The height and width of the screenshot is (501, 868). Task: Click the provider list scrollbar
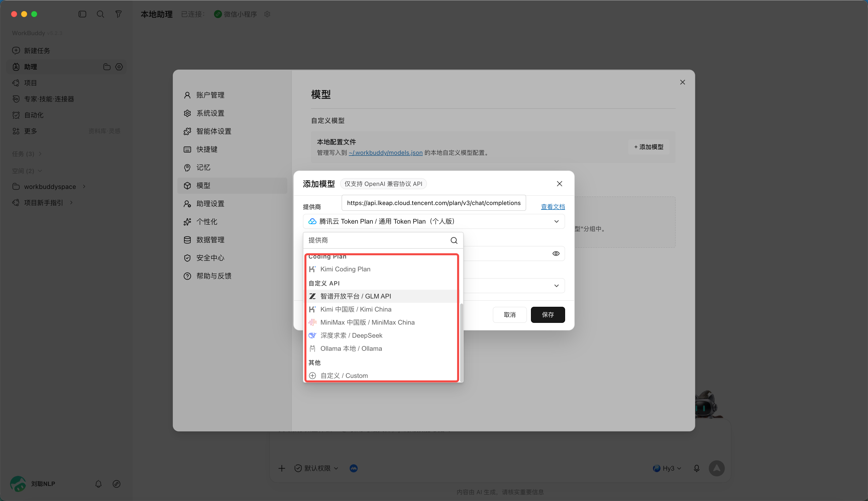[x=462, y=342]
